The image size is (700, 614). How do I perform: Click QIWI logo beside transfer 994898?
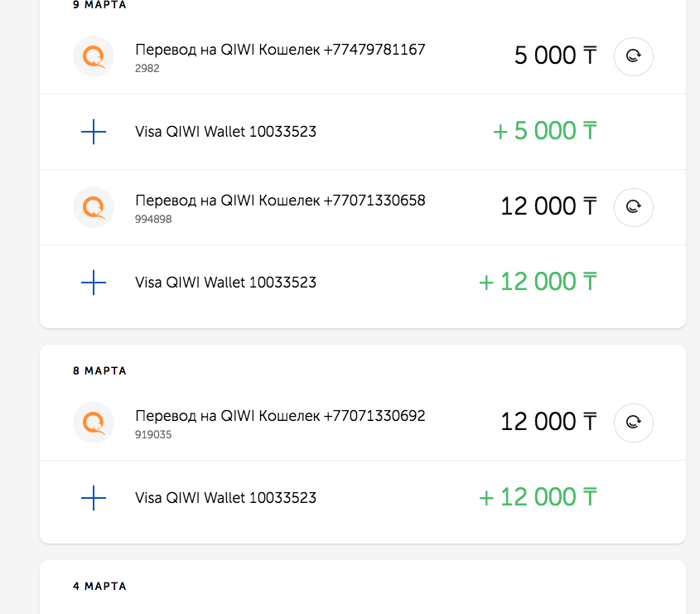[x=94, y=207]
